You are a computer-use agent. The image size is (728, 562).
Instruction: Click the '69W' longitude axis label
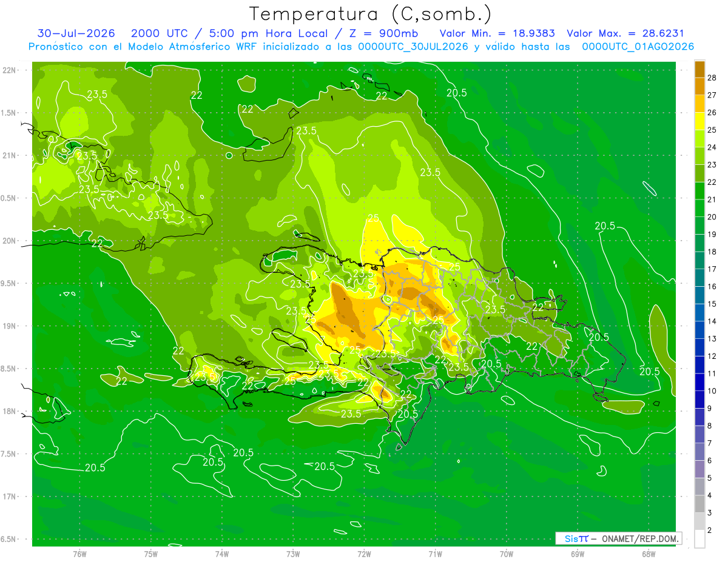click(578, 554)
